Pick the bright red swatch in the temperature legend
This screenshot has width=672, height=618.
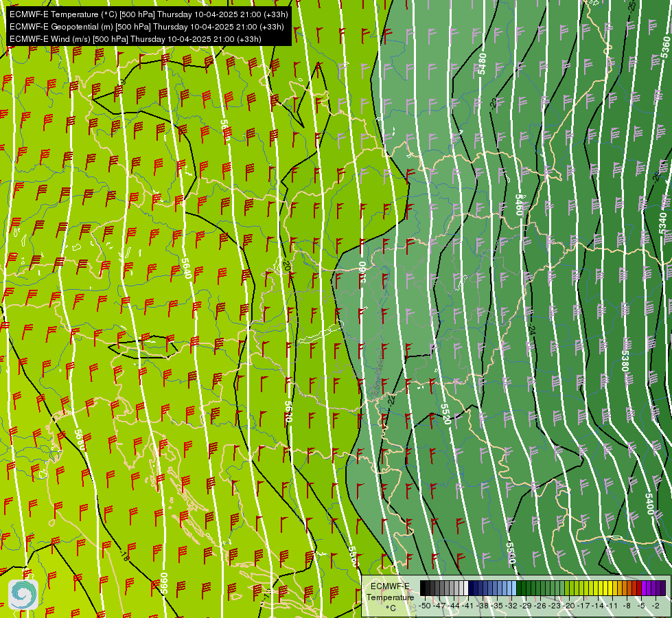(x=639, y=588)
